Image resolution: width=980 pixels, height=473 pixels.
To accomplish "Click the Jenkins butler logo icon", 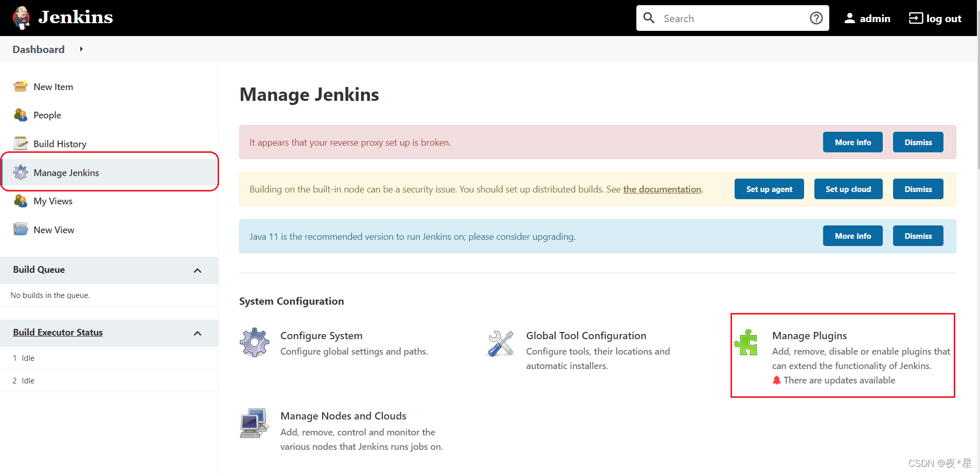I will pos(21,18).
